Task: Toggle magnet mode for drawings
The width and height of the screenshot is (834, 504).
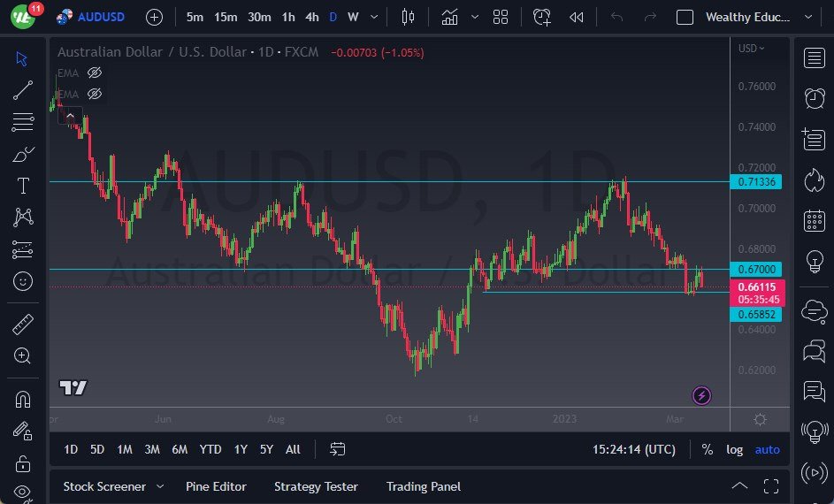Action: tap(22, 400)
